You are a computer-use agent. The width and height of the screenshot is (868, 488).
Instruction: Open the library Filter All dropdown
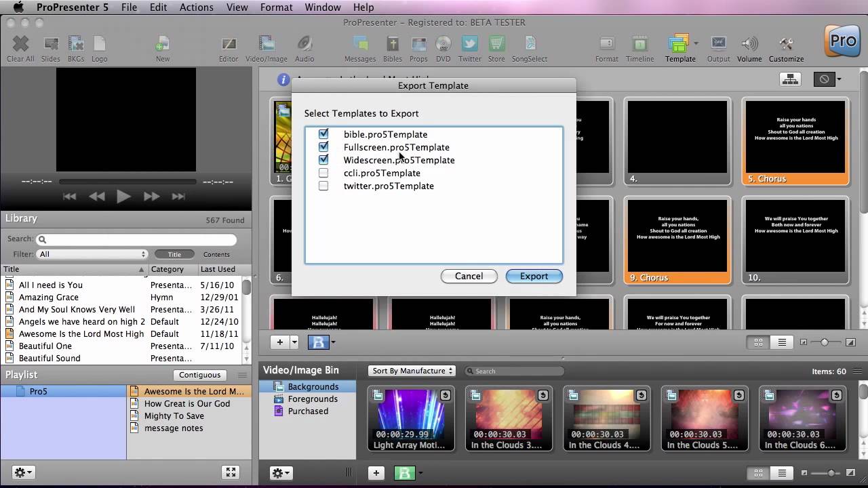(x=92, y=254)
